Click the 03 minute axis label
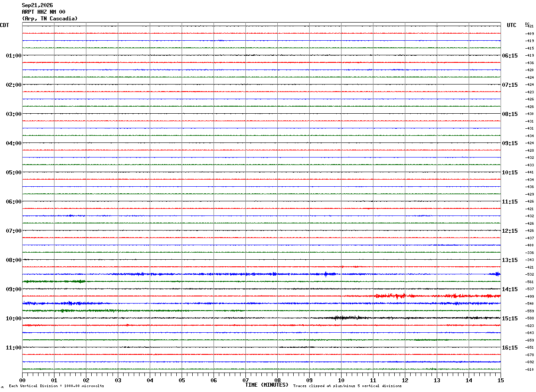The height and width of the screenshot is (392, 536). click(118, 380)
